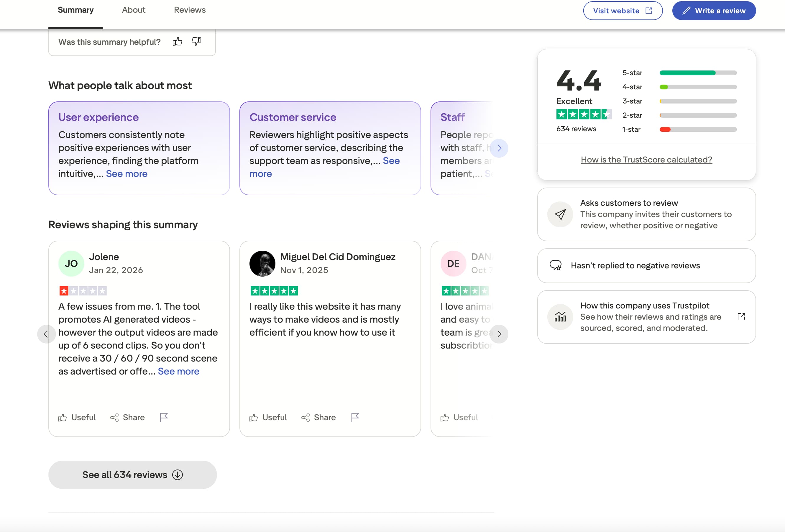Open Miguel Del Cid Dominguez's profile photo
Screen dimensions: 785x532
(x=262, y=263)
